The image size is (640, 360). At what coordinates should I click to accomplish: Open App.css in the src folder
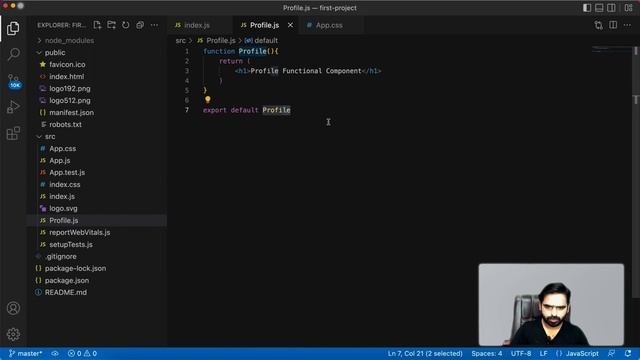tap(97, 149)
